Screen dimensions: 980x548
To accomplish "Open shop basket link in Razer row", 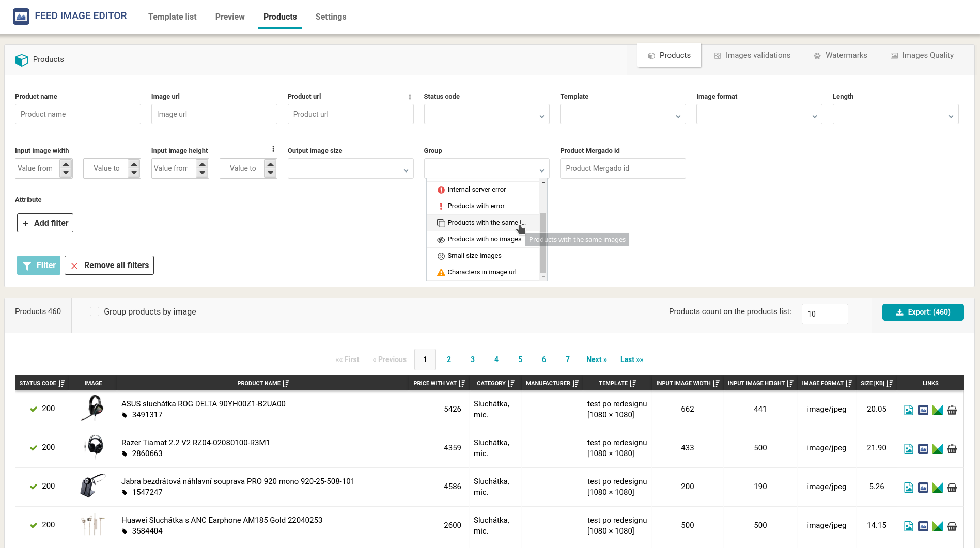I will coord(952,449).
